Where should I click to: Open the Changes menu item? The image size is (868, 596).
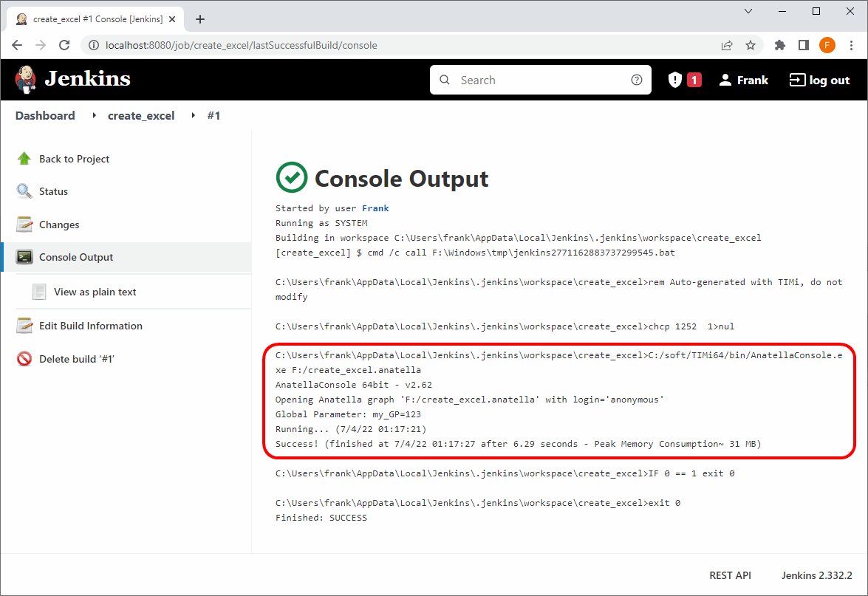(59, 225)
